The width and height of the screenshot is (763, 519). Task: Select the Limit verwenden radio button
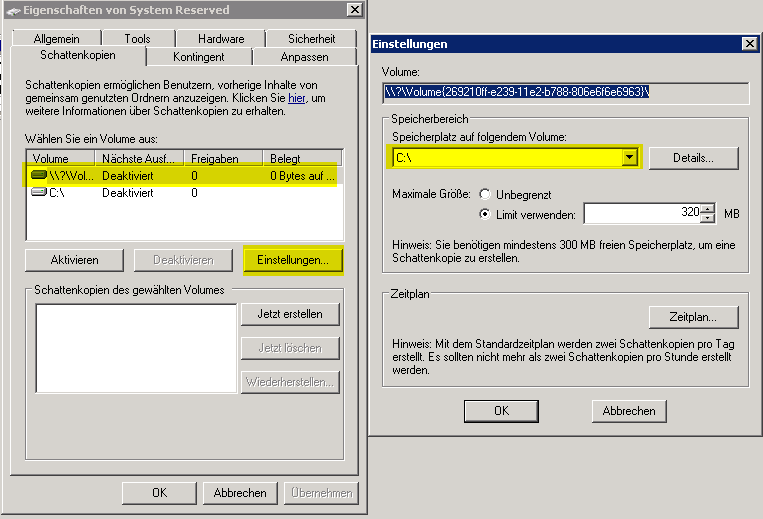tap(485, 214)
